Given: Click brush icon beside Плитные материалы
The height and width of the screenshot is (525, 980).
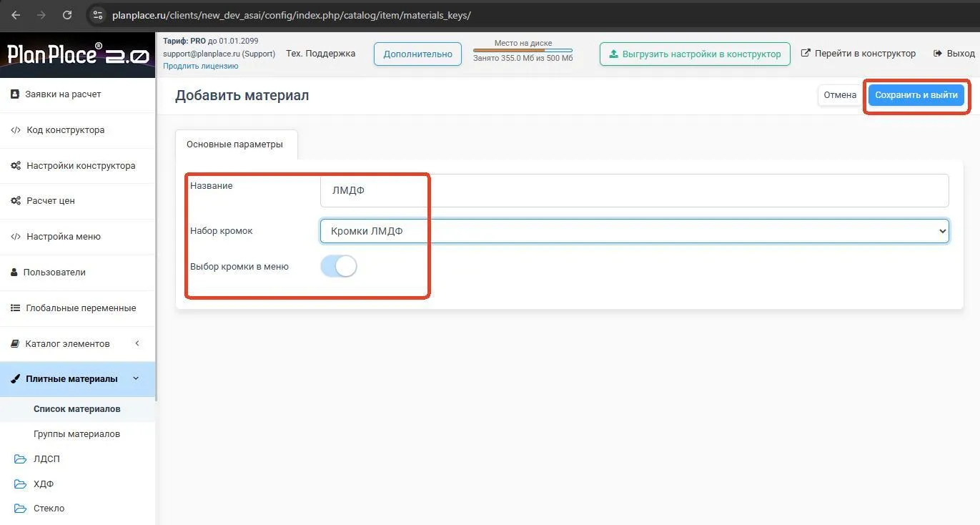Looking at the screenshot, I should pyautogui.click(x=16, y=379).
